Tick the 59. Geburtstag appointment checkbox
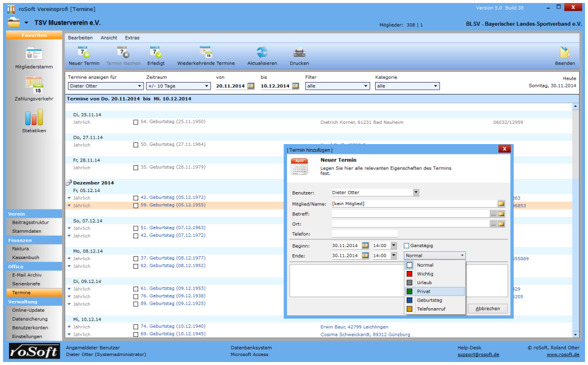The height and width of the screenshot is (365, 588). pyautogui.click(x=136, y=205)
